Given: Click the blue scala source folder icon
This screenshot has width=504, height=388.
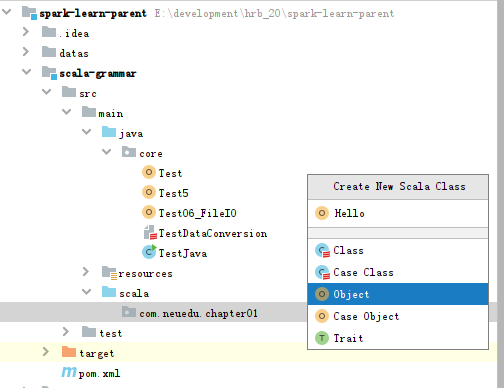Looking at the screenshot, I should tap(109, 292).
